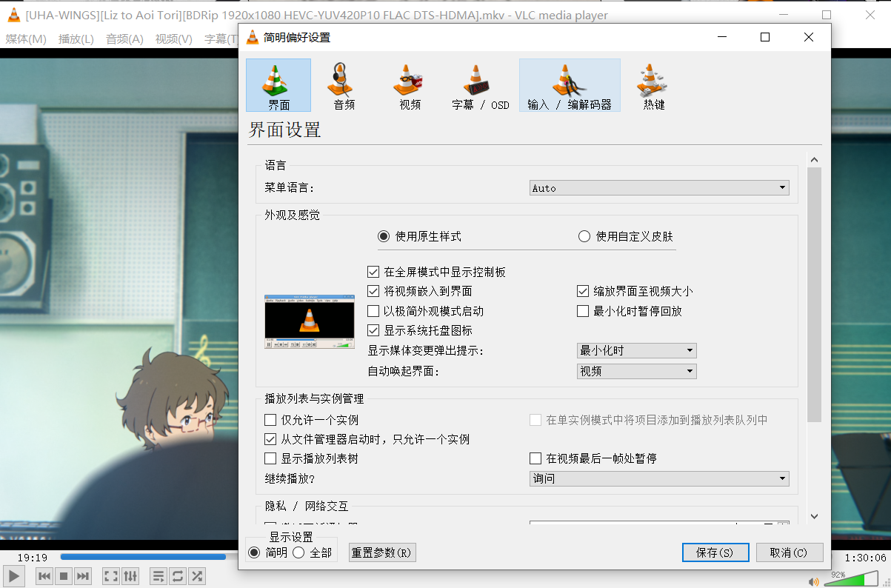Open the 视频 (Video) settings category
The width and height of the screenshot is (891, 588).
(x=410, y=86)
